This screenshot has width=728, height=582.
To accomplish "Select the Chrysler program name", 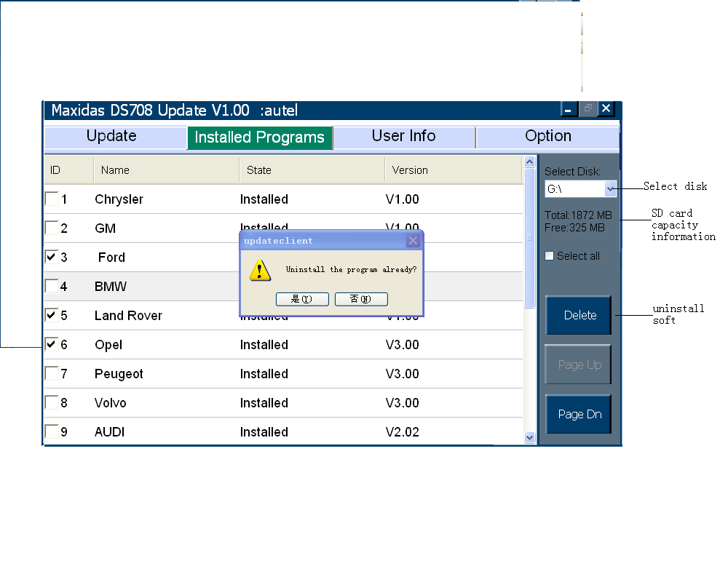I will (119, 199).
